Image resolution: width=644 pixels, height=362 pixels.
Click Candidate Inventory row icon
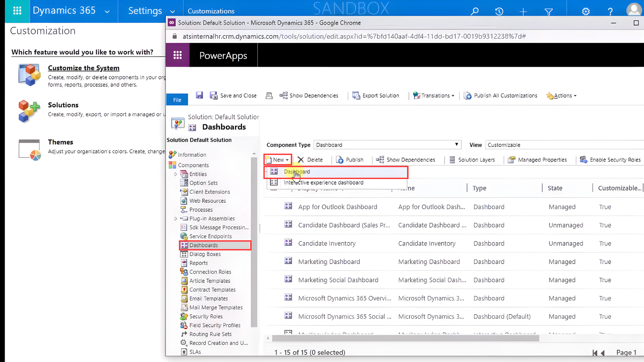pos(288,242)
